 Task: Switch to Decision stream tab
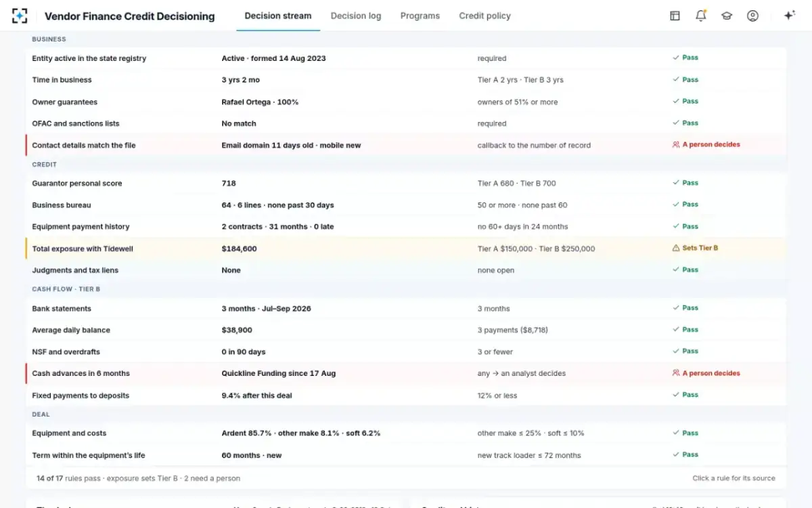(x=278, y=16)
